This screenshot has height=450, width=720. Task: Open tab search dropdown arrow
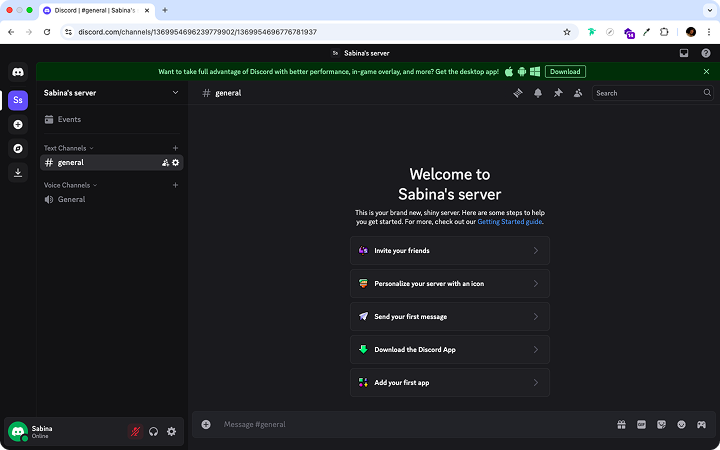tap(710, 10)
